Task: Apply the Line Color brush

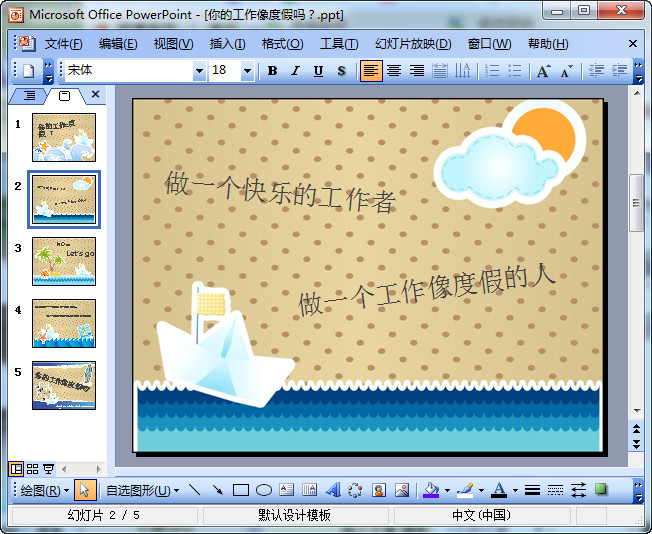Action: pyautogui.click(x=465, y=490)
